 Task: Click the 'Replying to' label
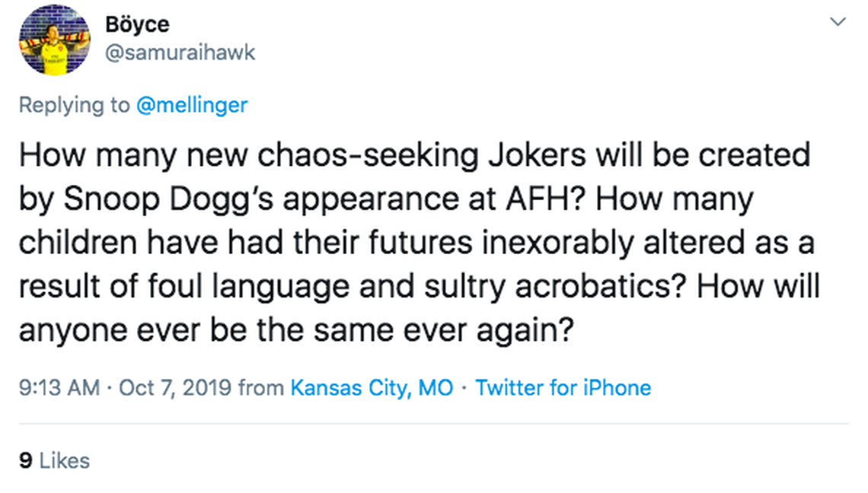(74, 104)
